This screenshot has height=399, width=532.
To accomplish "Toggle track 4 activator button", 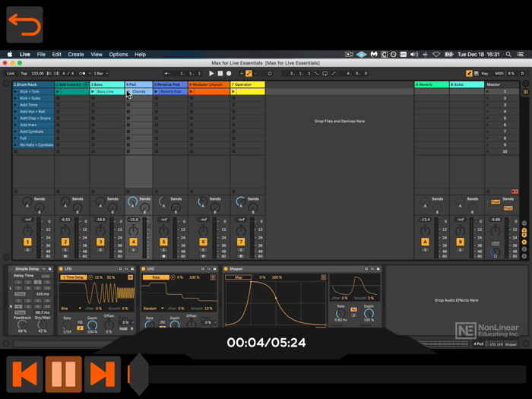I will coord(133,242).
